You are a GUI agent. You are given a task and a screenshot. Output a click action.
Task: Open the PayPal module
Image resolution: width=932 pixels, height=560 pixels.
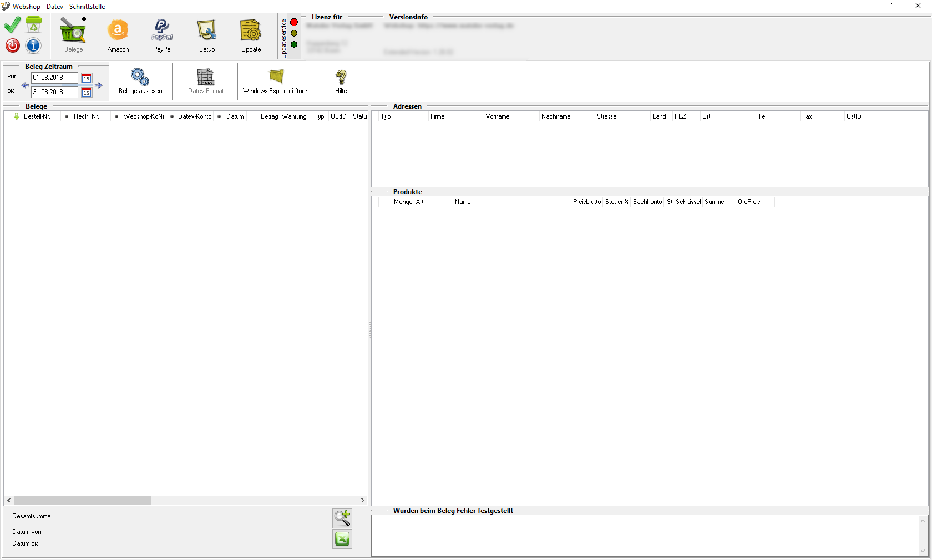pos(162,35)
